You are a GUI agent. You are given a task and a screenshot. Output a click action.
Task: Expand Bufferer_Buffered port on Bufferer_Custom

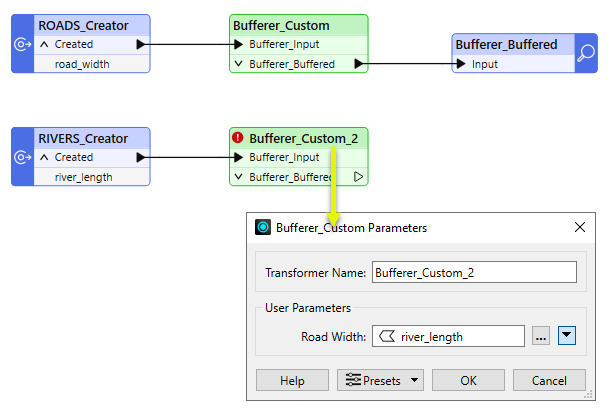tap(238, 64)
